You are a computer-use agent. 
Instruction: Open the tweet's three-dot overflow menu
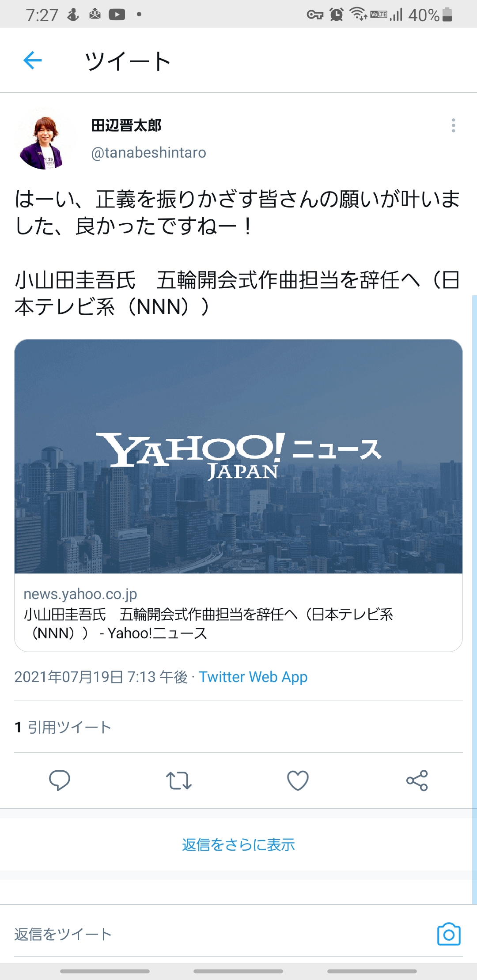pyautogui.click(x=453, y=125)
